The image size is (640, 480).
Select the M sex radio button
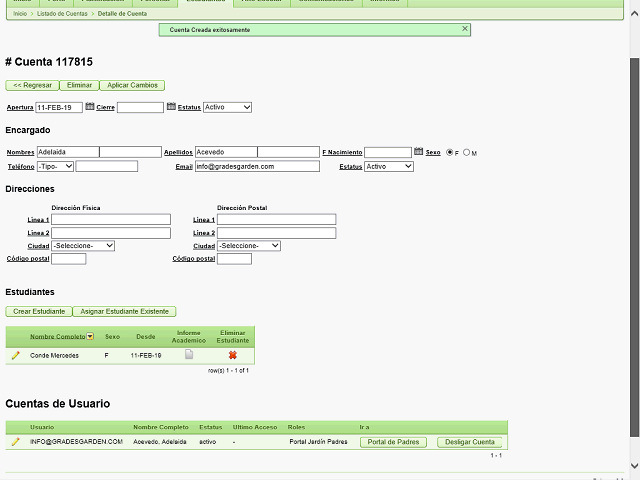(x=466, y=153)
